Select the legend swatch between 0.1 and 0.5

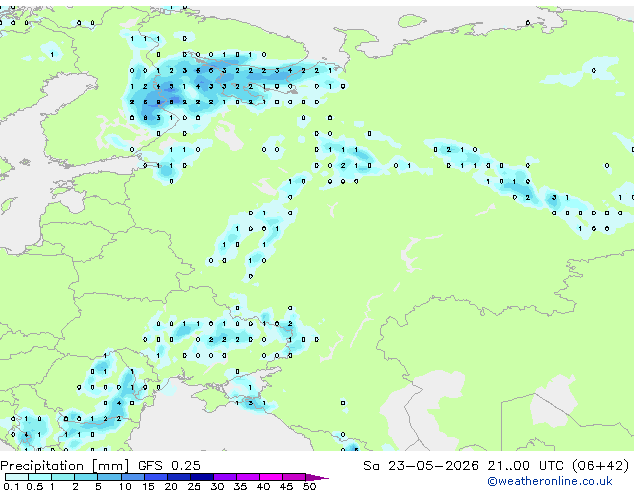(x=17, y=477)
